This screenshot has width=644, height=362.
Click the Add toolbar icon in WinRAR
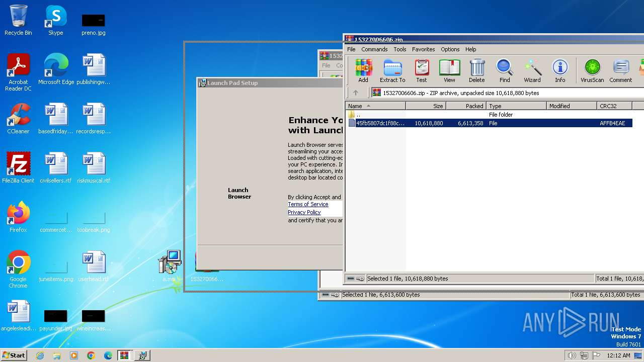point(363,71)
